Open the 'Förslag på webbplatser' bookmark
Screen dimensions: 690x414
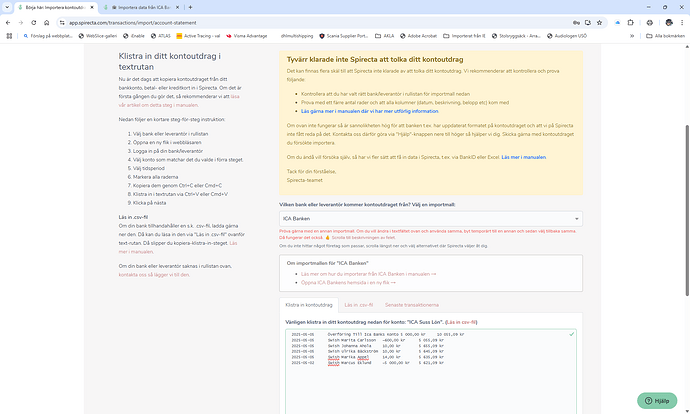click(x=48, y=36)
